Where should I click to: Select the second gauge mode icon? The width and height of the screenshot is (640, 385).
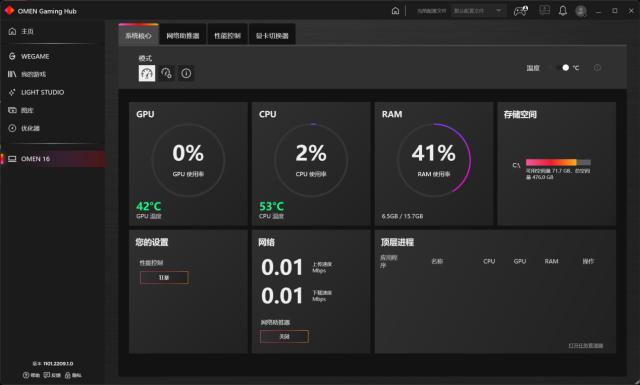coord(167,73)
